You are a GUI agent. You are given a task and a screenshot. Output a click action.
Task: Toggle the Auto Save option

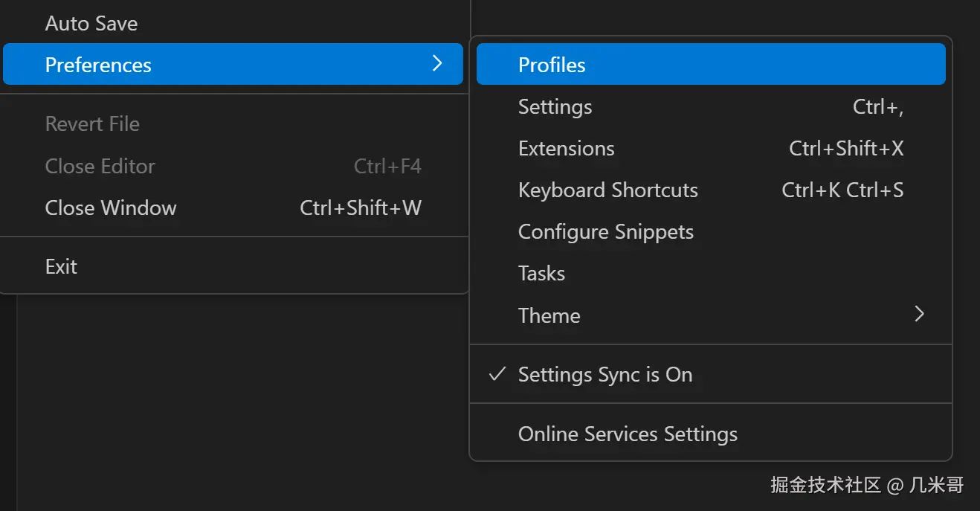91,24
